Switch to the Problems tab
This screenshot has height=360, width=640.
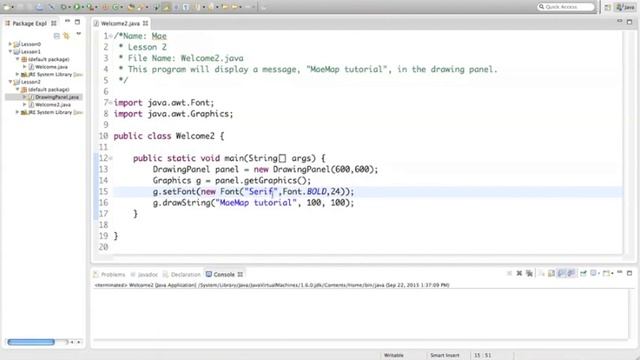(109, 274)
